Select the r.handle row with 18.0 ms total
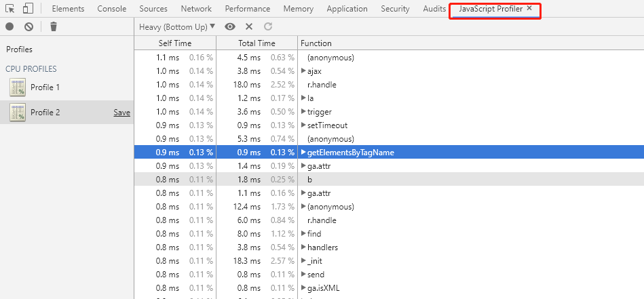This screenshot has width=644, height=299. click(389, 85)
